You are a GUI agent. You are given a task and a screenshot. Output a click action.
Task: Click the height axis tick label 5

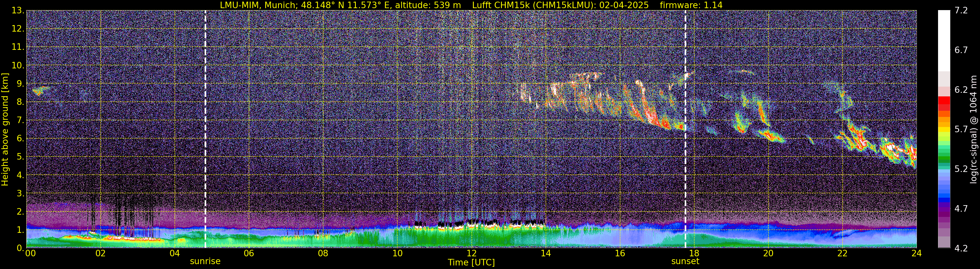[20, 157]
